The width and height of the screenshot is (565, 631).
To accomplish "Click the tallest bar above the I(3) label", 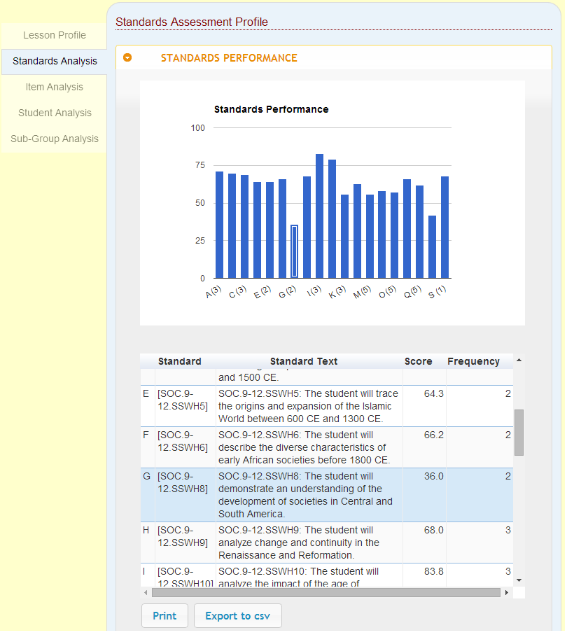I will coord(320,216).
